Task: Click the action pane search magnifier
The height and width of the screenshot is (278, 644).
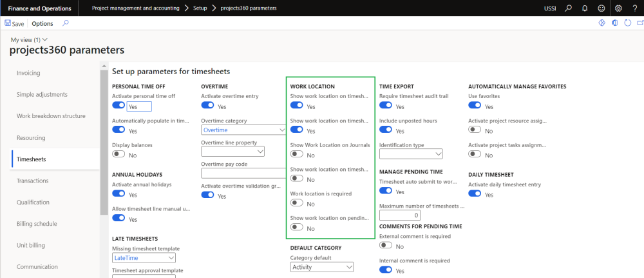Action: point(65,23)
